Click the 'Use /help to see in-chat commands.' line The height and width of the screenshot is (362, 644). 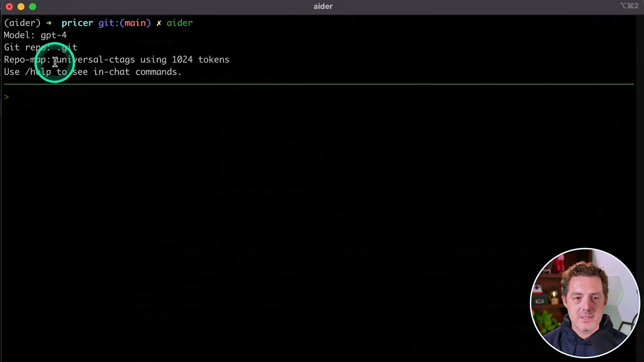click(93, 72)
